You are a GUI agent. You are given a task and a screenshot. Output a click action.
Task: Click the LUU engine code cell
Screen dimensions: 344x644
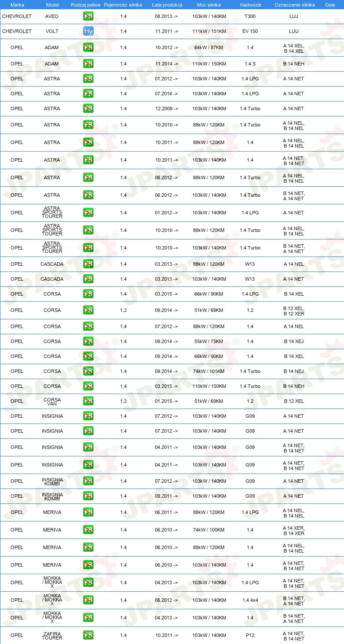294,31
